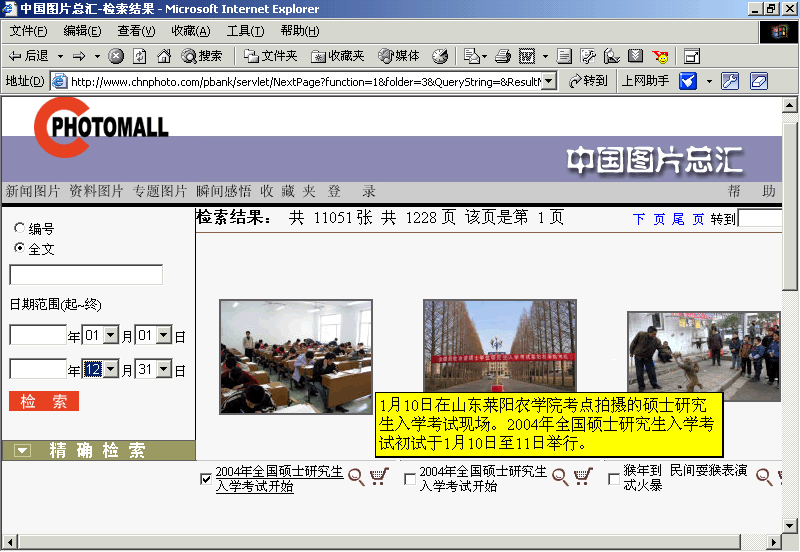This screenshot has height=552, width=800.
Task: Open the Mail icon dropdown arrow
Action: point(485,56)
